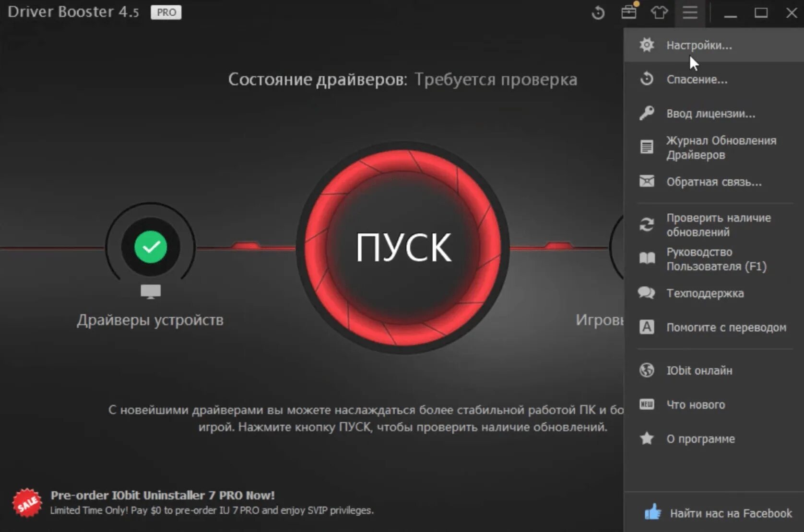Click the PRO badge in title

(166, 12)
